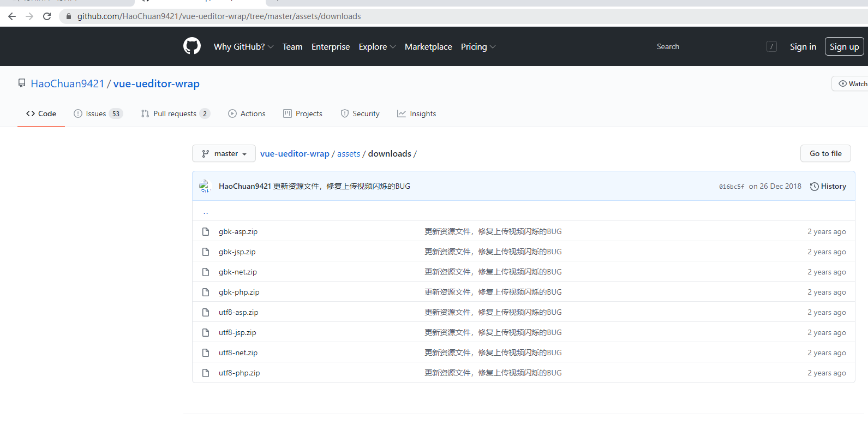Open the master branch selector
This screenshot has height=424, width=868.
pos(224,153)
